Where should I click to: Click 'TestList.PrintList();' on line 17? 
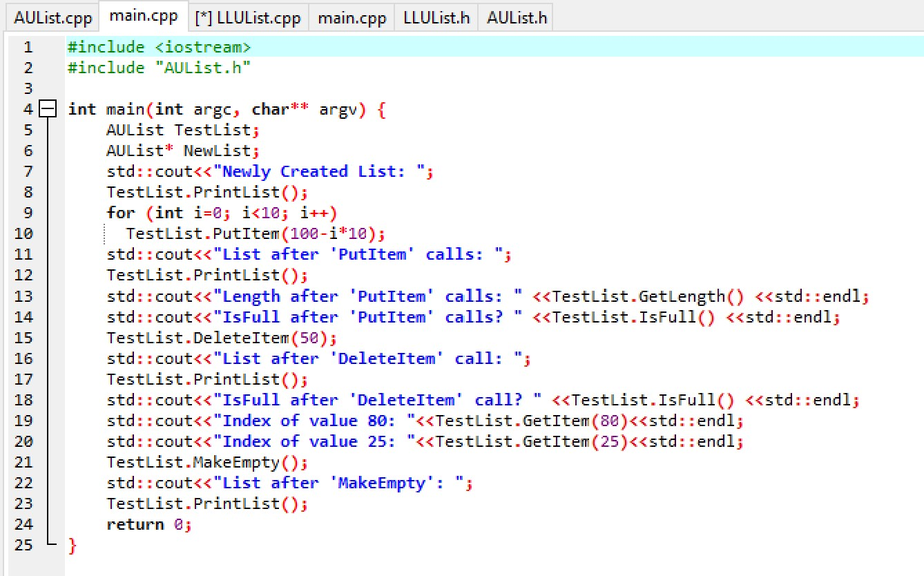pos(208,379)
